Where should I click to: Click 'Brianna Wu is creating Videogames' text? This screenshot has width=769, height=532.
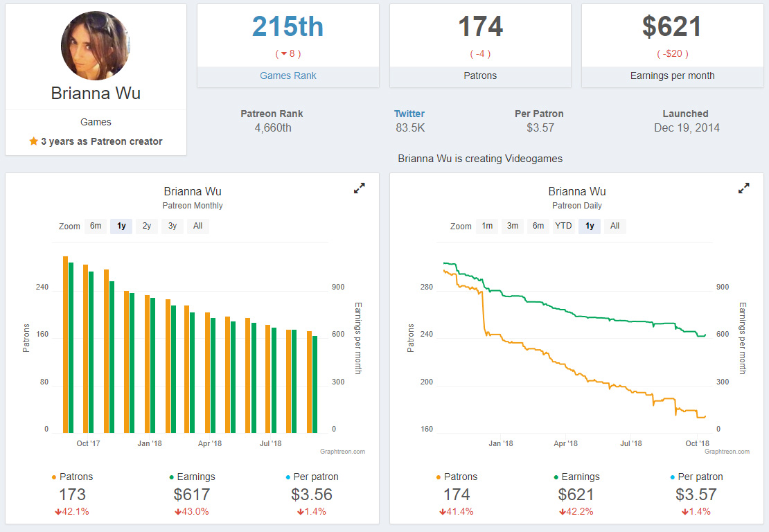tap(480, 159)
